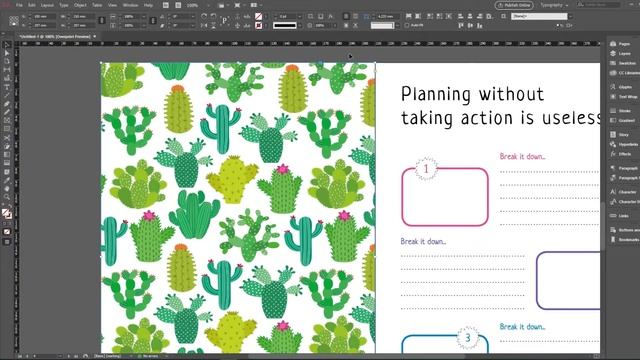The height and width of the screenshot is (360, 640).
Task: Open the Gradient panel
Action: pos(623,120)
